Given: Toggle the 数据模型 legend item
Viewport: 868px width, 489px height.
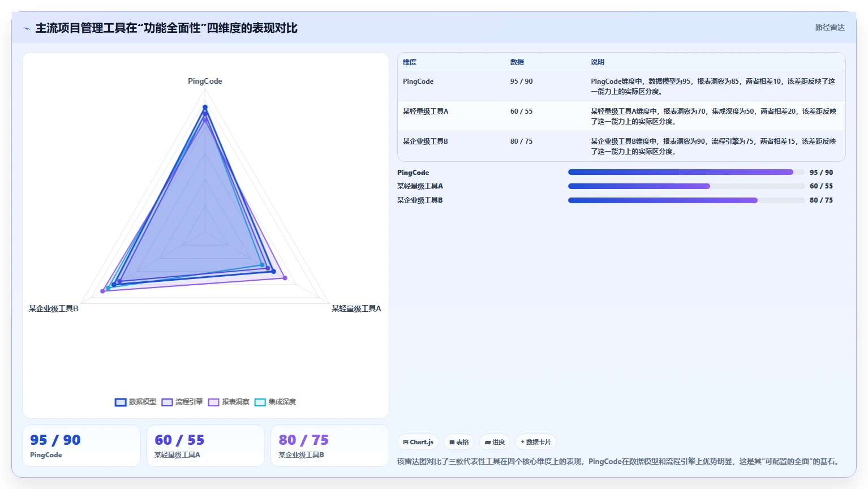Looking at the screenshot, I should pyautogui.click(x=135, y=402).
